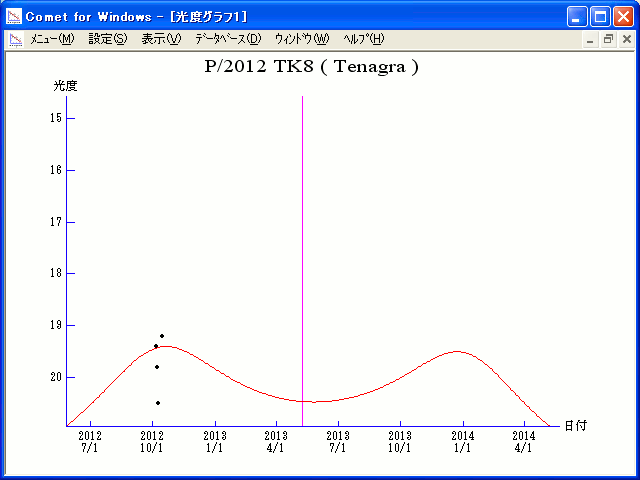Close the Comet for Windows application
This screenshot has height=480, width=640.
pyautogui.click(x=623, y=17)
